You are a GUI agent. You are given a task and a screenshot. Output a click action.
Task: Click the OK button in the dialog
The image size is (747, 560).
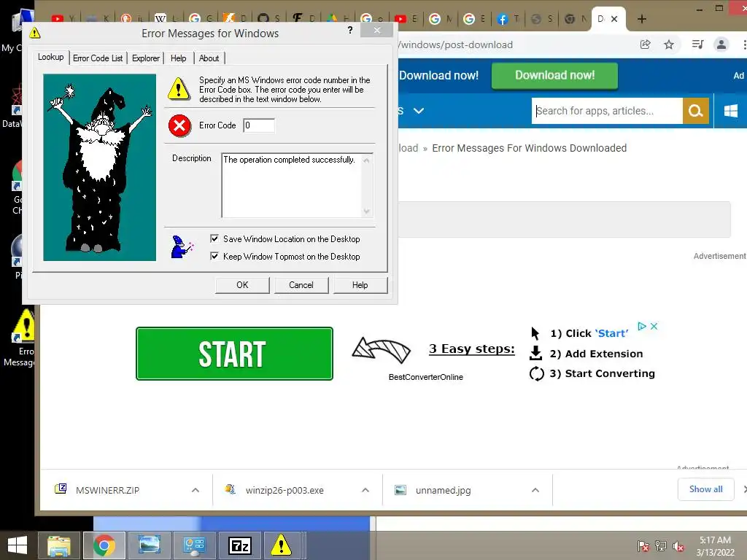click(242, 285)
